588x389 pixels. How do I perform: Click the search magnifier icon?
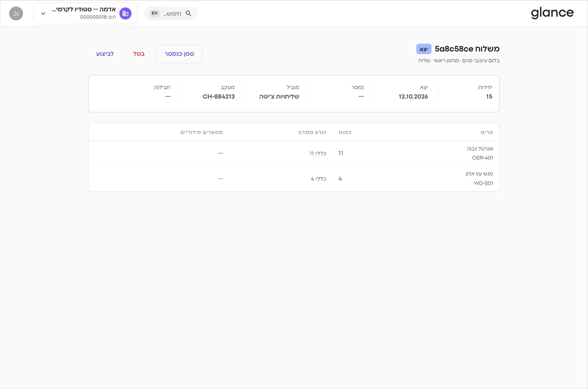pyautogui.click(x=188, y=13)
